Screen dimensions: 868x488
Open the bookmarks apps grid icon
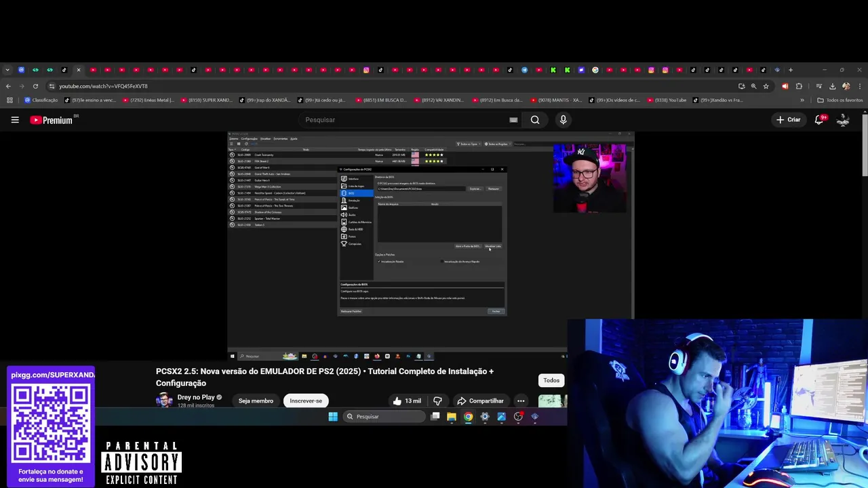(9, 100)
